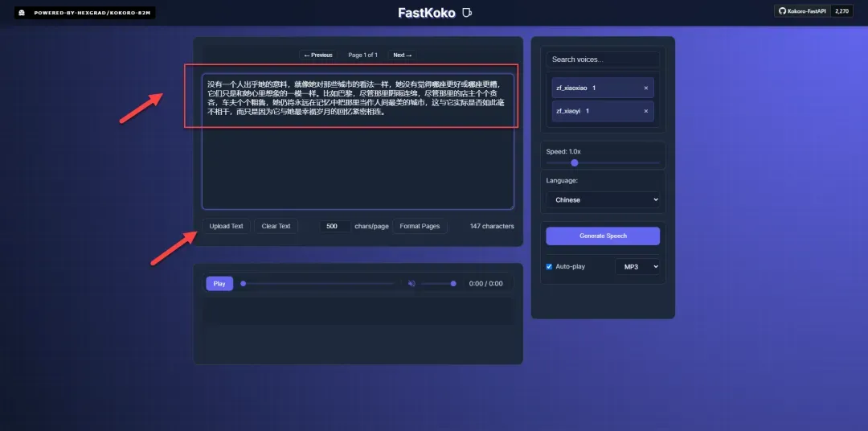This screenshot has height=431, width=868.
Task: Mute audio with the speaker icon
Action: (411, 284)
